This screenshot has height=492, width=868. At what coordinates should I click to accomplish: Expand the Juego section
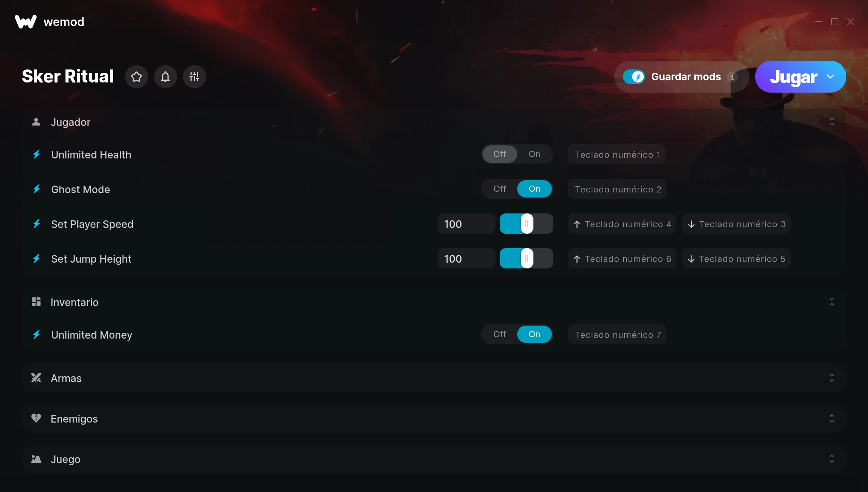click(x=832, y=459)
